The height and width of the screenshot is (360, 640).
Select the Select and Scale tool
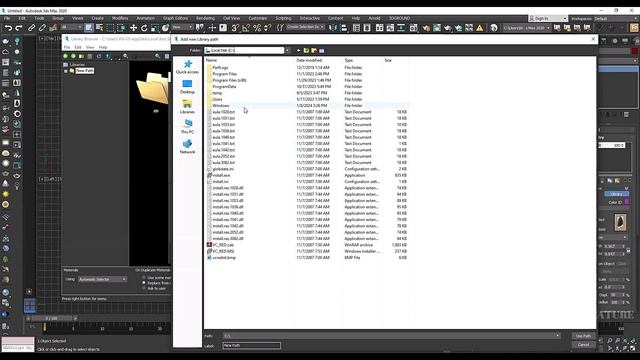[155, 28]
